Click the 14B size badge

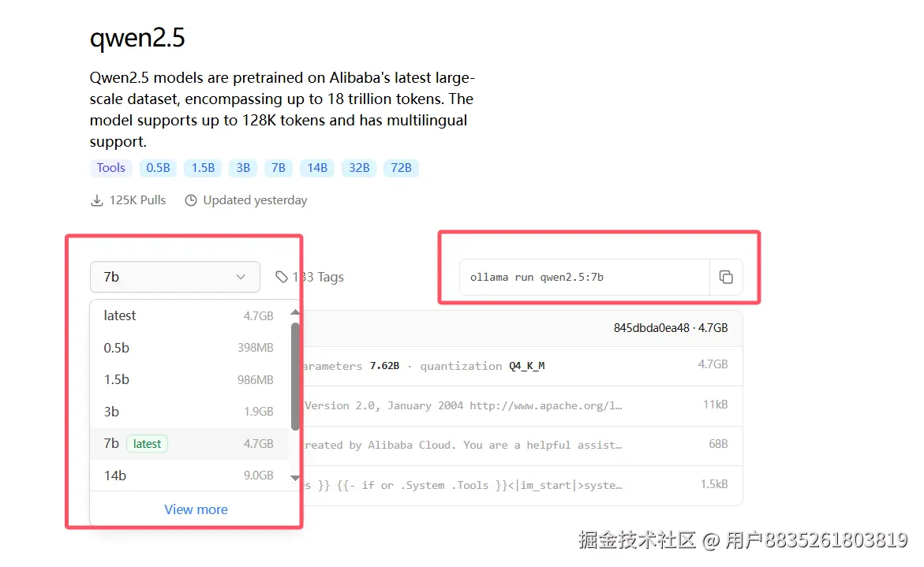point(317,168)
